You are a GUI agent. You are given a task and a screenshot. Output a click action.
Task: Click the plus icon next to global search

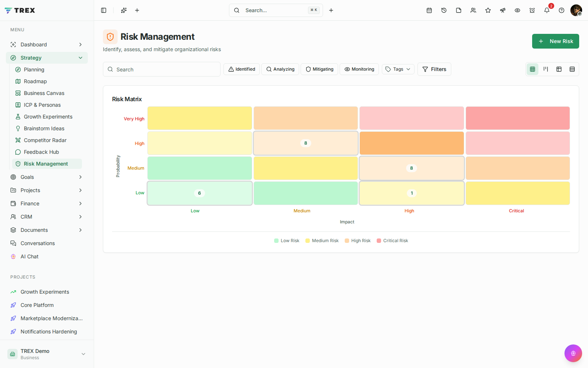(x=331, y=10)
